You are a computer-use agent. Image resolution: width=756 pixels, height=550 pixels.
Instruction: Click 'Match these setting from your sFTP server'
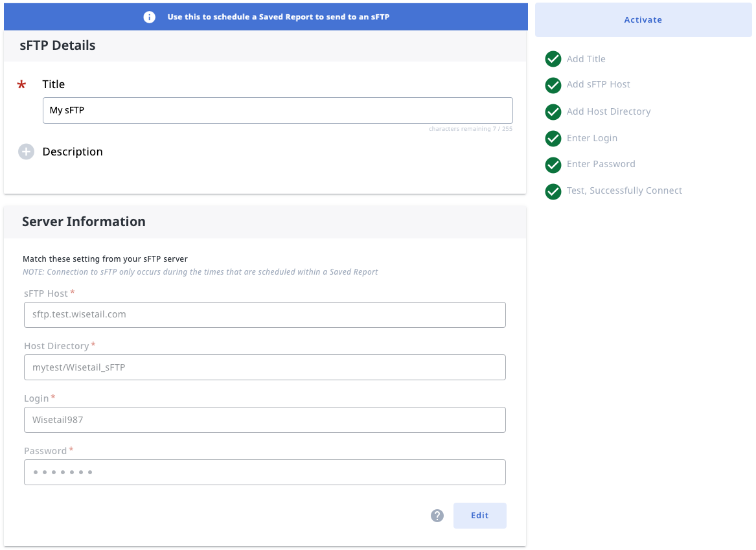click(x=105, y=259)
